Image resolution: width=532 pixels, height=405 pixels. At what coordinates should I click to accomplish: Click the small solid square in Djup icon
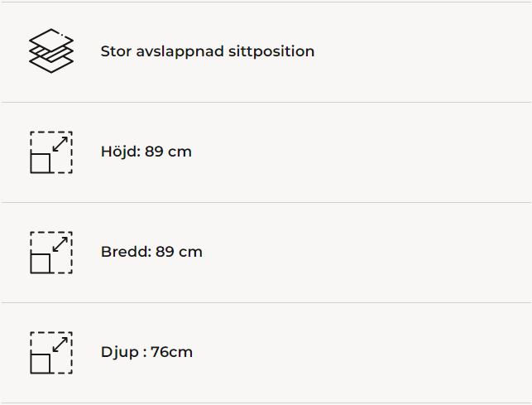[41, 364]
